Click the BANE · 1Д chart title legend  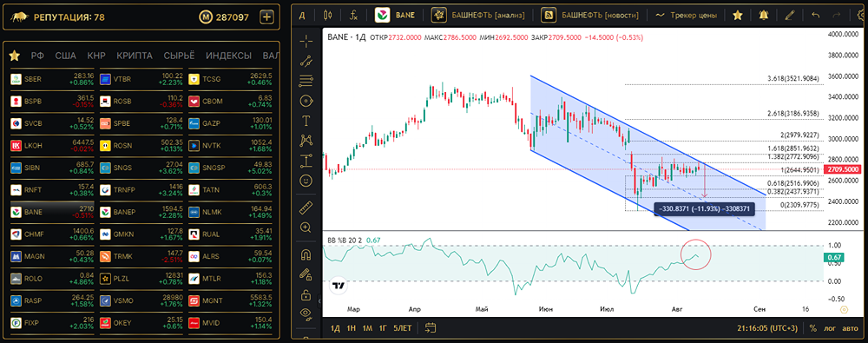[346, 37]
